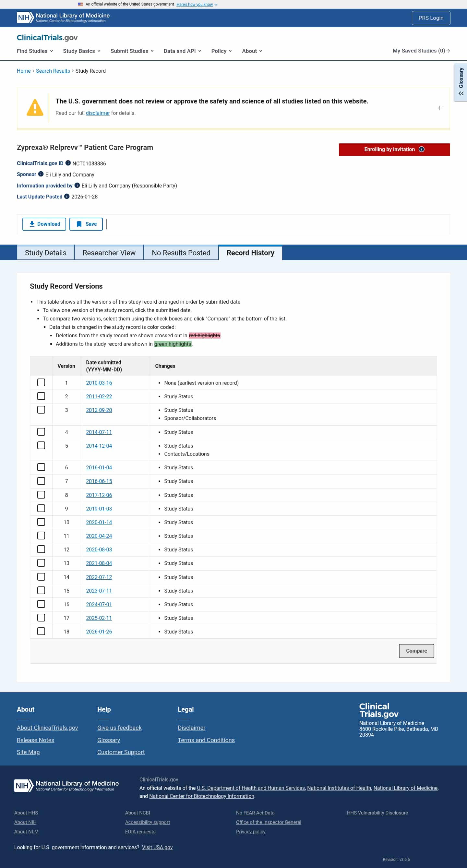Click the Home breadcrumb link

pyautogui.click(x=24, y=71)
